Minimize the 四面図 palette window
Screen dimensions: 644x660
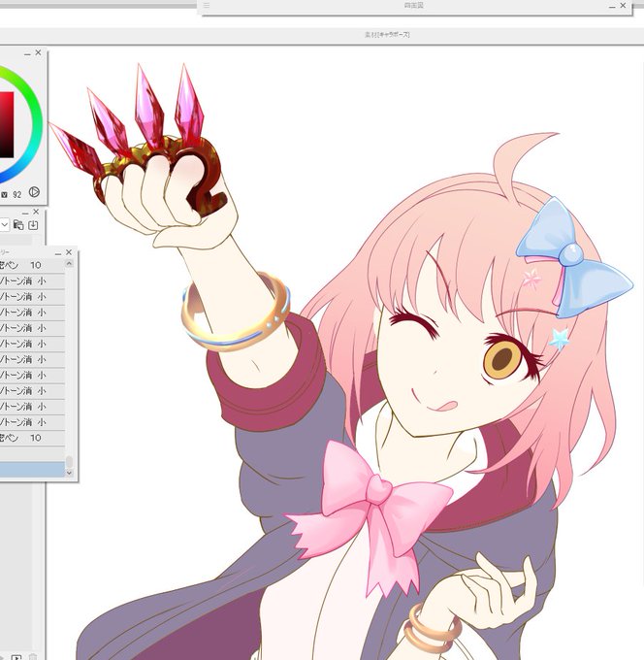[612, 7]
